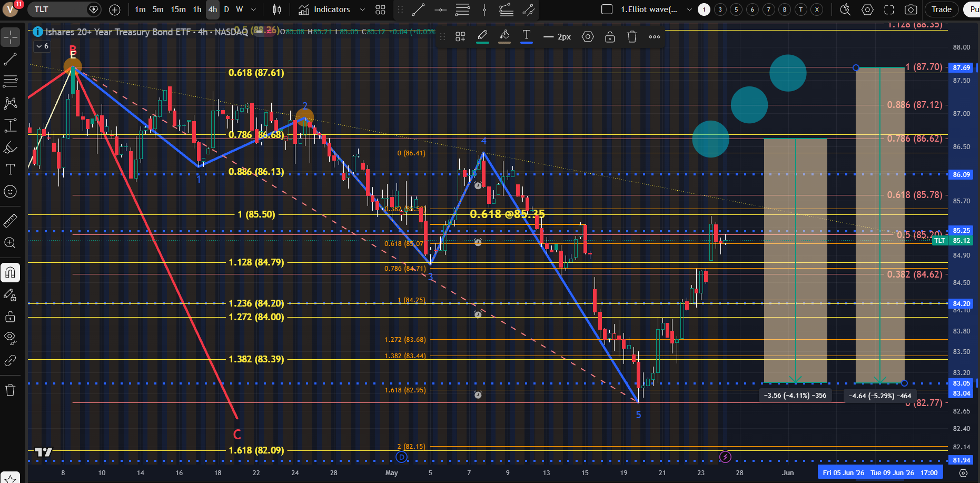Switch to the 1h timeframe
The height and width of the screenshot is (483, 980).
[197, 9]
